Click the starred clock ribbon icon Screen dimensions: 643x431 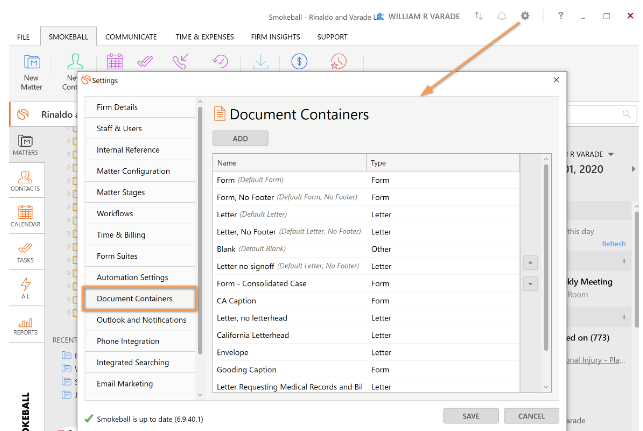pos(339,62)
